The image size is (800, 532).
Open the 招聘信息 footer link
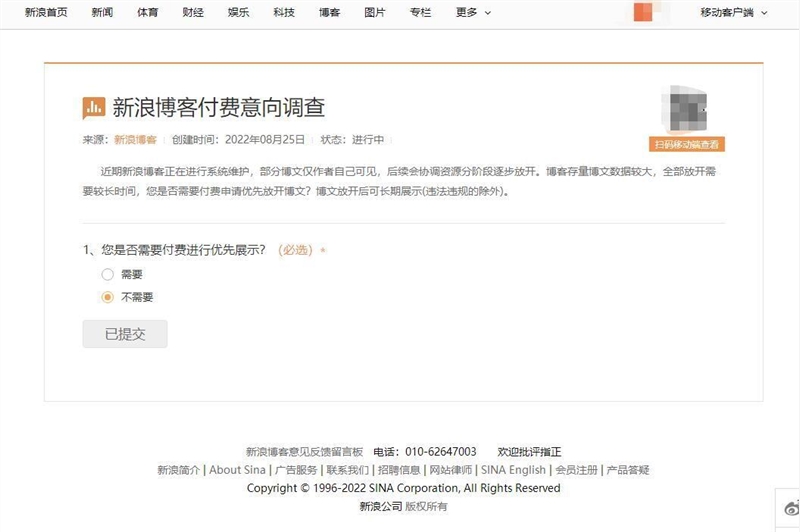click(x=399, y=470)
